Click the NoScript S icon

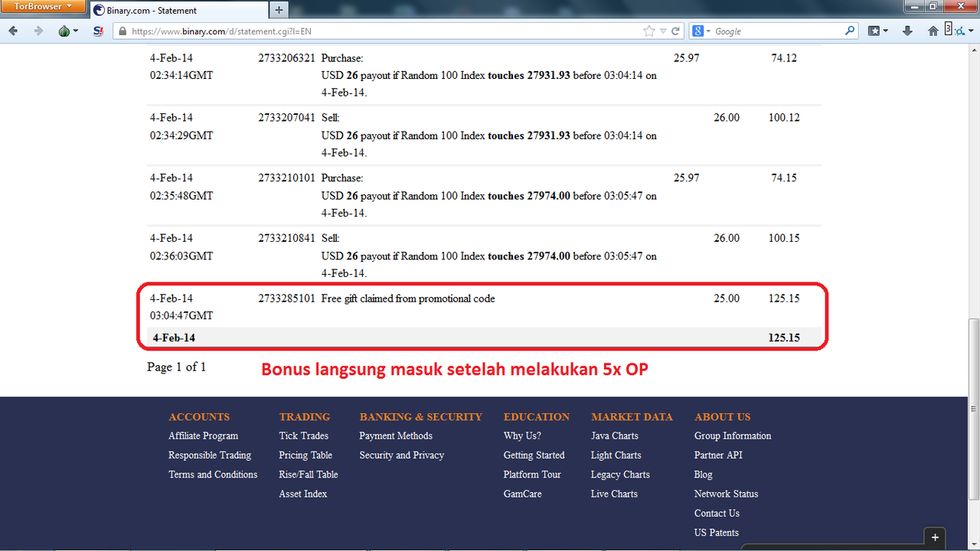click(x=98, y=31)
